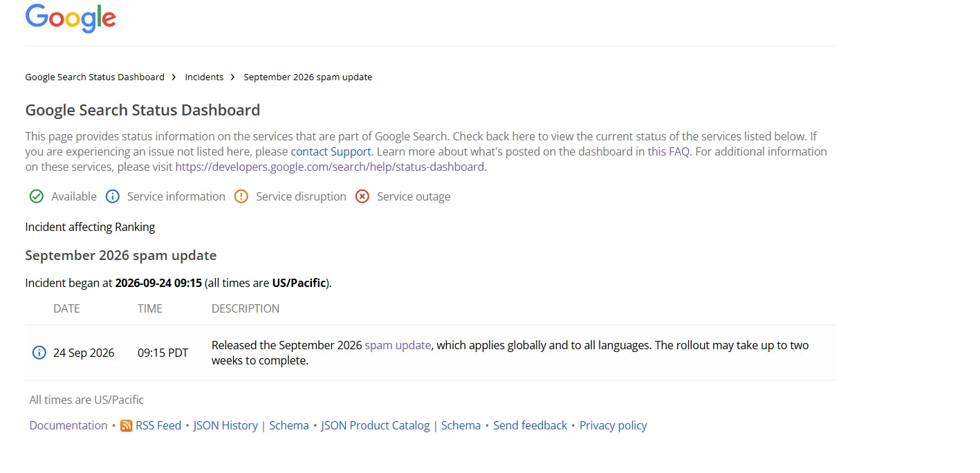Click the red Service outage icon
This screenshot has width=980, height=473.
(362, 196)
